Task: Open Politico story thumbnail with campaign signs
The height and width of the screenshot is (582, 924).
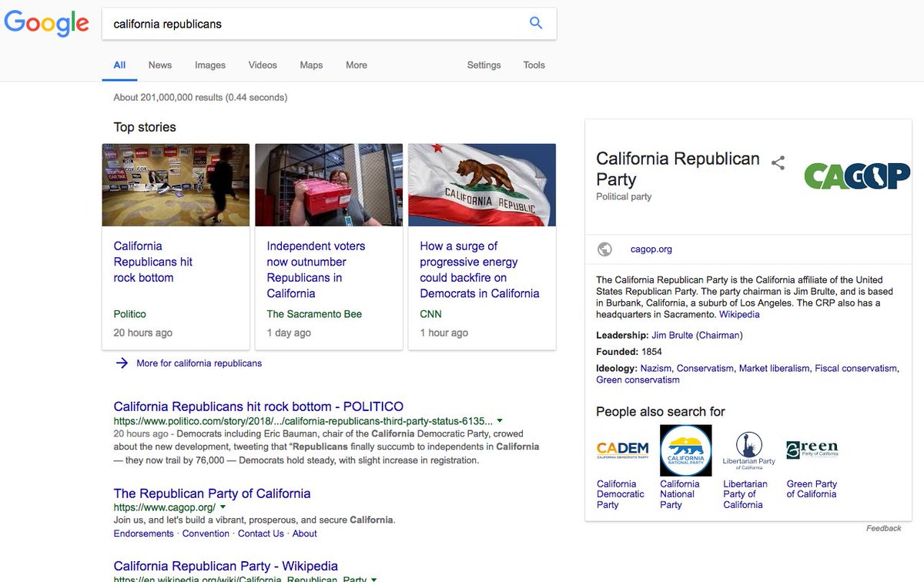Action: [x=176, y=185]
